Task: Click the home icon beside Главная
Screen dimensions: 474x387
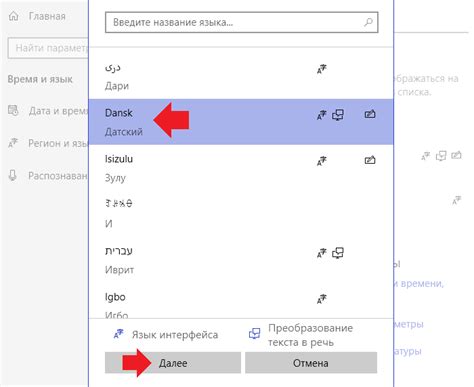Action: (x=13, y=16)
